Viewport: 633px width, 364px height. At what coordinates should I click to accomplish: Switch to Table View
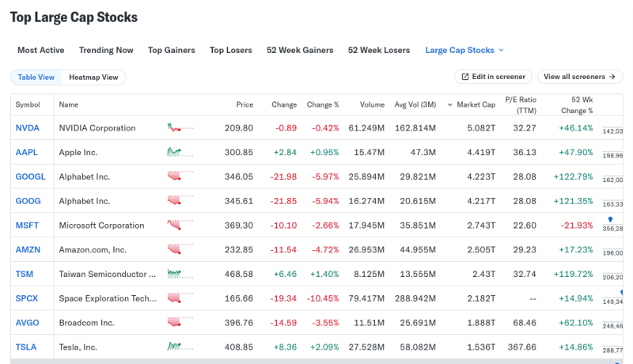pos(36,77)
